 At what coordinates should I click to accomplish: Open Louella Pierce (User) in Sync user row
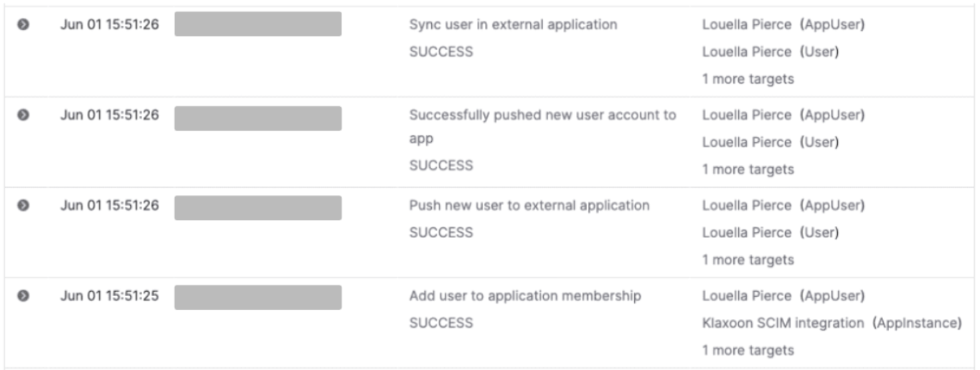click(x=770, y=52)
